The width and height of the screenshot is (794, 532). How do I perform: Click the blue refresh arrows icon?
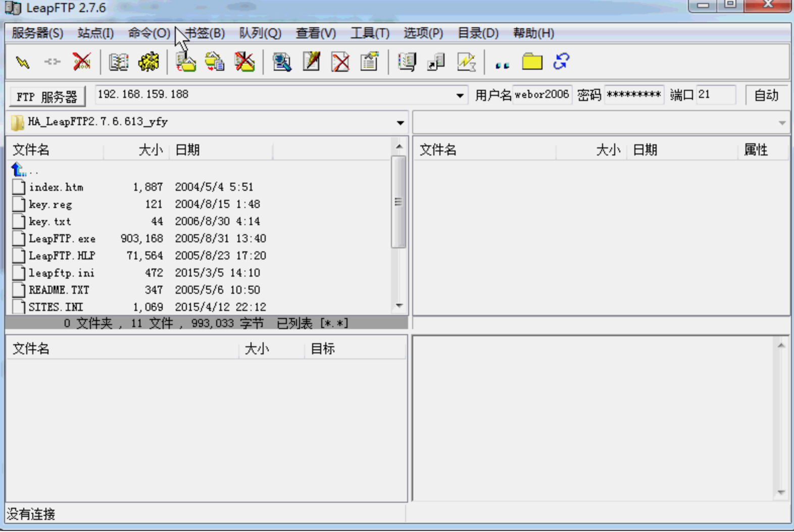click(x=562, y=62)
